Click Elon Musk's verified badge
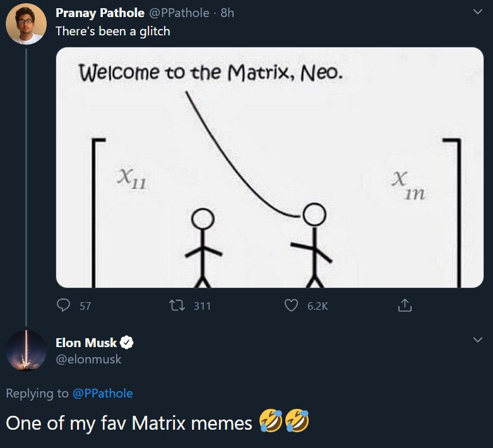The width and height of the screenshot is (493, 448). (x=127, y=343)
